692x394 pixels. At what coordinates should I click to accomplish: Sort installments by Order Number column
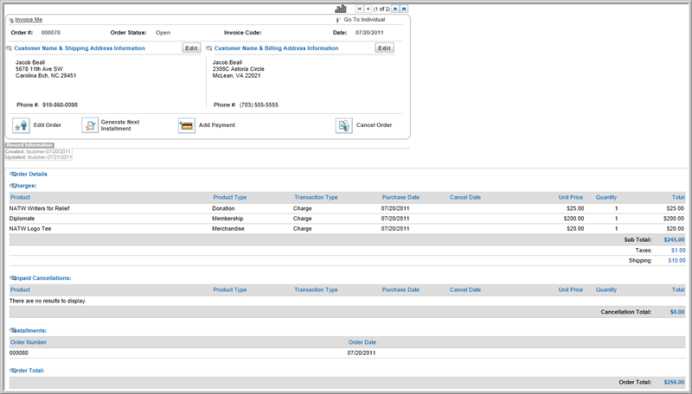(28, 342)
